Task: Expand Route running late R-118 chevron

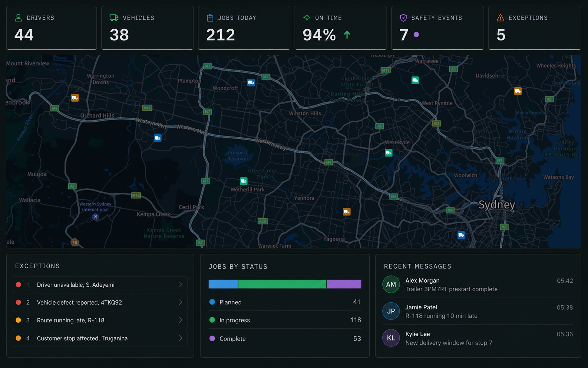Action: [x=181, y=320]
